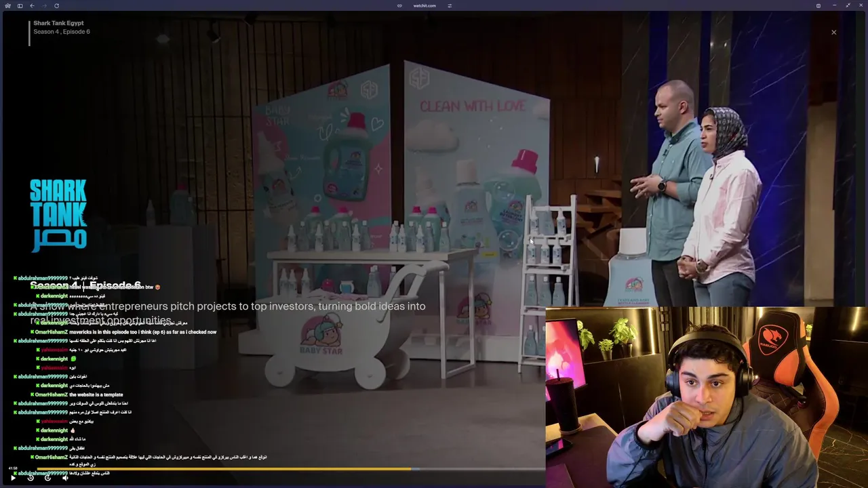Go back to the previous browser page

[x=32, y=5]
